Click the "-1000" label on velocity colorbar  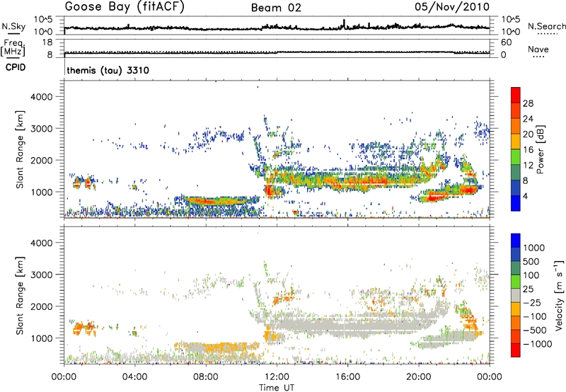coord(537,344)
